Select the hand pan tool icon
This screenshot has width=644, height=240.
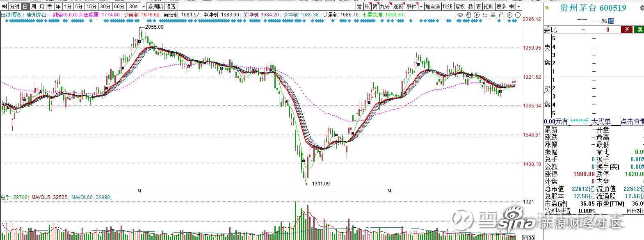468,15
